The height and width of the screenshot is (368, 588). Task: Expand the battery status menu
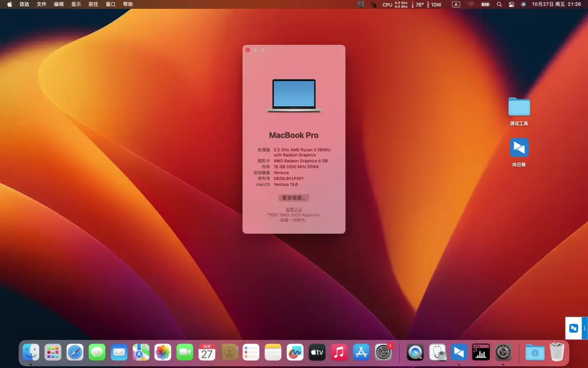pyautogui.click(x=485, y=5)
